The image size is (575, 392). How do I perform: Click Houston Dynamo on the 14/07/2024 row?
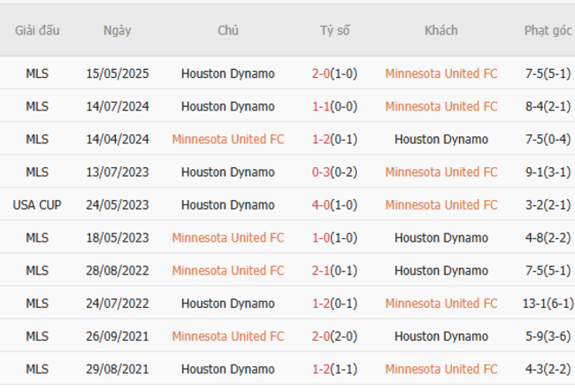[227, 106]
